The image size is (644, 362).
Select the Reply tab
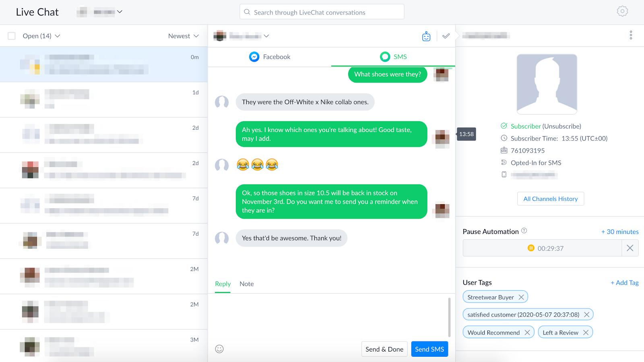click(223, 284)
